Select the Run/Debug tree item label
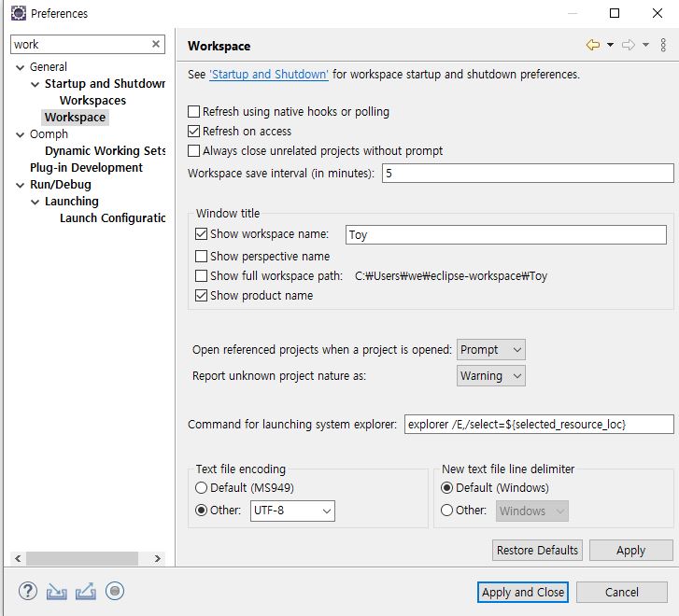Image resolution: width=679 pixels, height=616 pixels. tap(60, 185)
